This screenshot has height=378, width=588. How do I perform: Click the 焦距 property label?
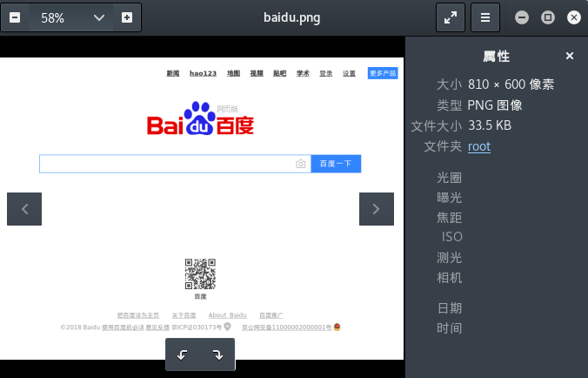point(449,218)
